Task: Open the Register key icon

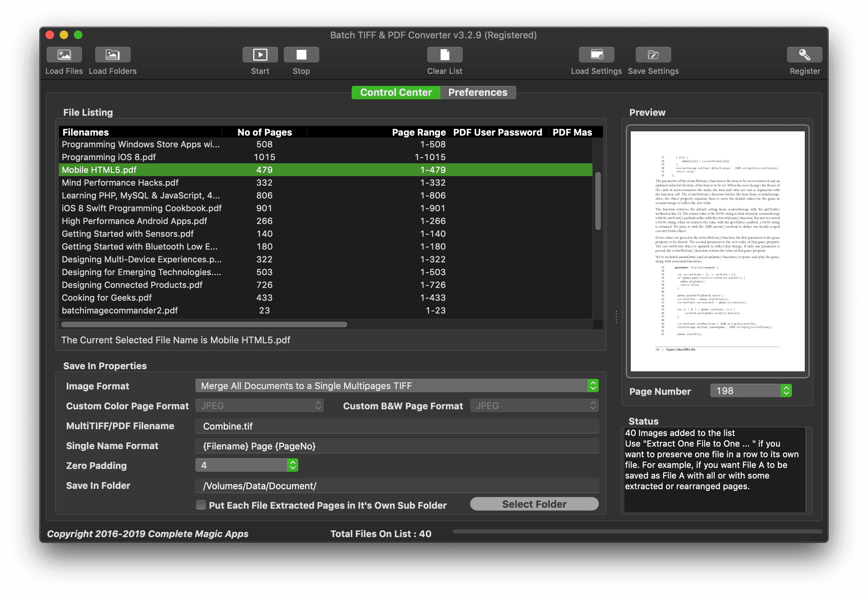Action: coord(804,55)
